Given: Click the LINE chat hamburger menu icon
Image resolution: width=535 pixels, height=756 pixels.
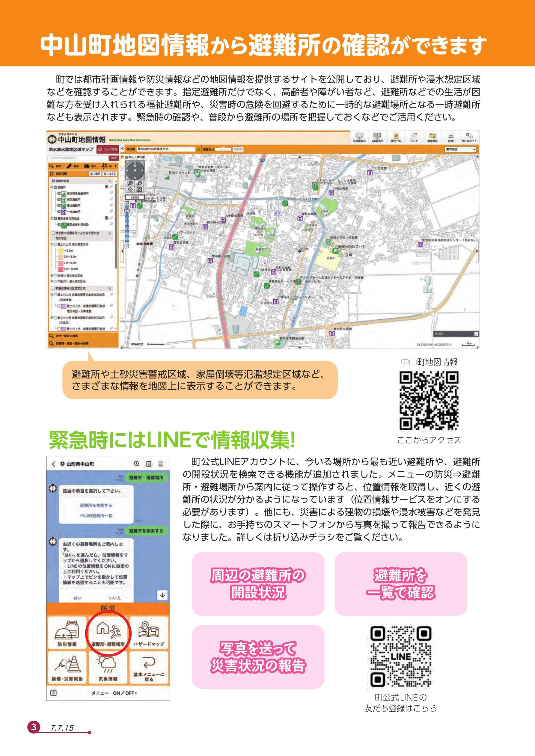Looking at the screenshot, I should pyautogui.click(x=161, y=464).
